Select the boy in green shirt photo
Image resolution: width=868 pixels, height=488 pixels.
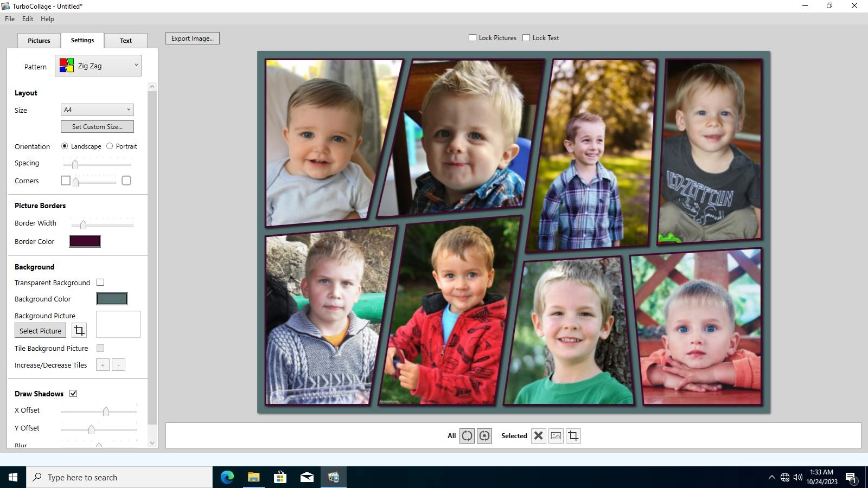pyautogui.click(x=568, y=331)
